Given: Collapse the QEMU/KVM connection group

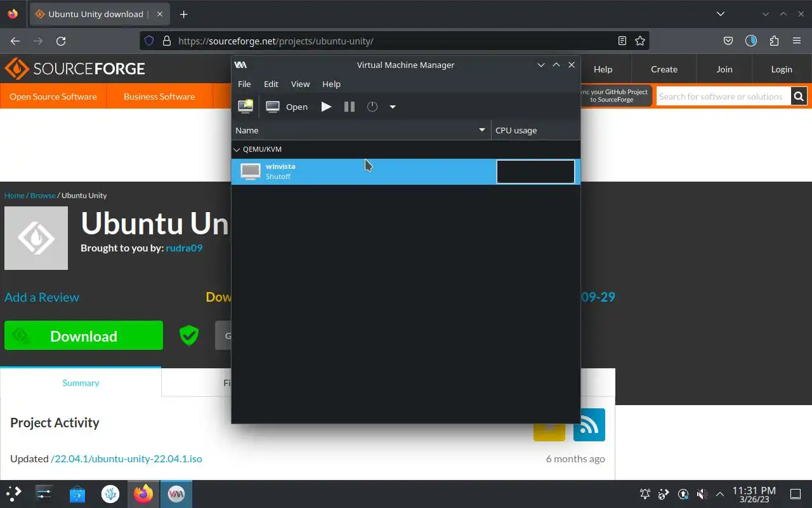Looking at the screenshot, I should point(237,149).
